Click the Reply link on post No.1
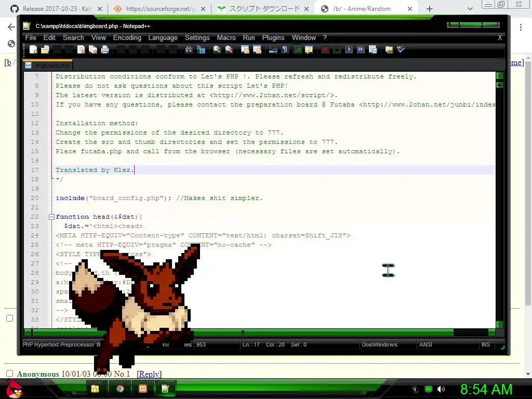532x399 pixels. point(149,374)
